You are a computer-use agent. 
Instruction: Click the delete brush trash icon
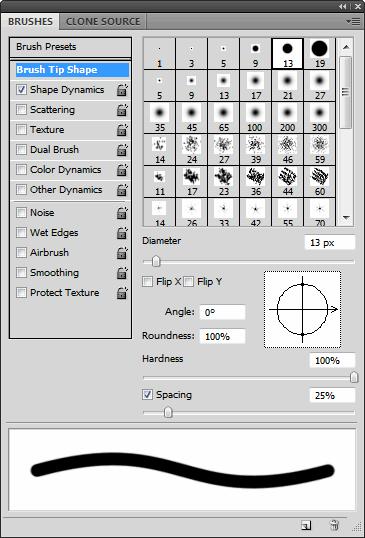[x=334, y=525]
